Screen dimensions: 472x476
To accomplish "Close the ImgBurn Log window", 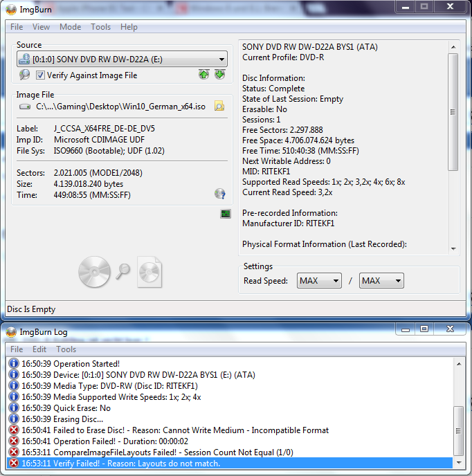I will 450,329.
